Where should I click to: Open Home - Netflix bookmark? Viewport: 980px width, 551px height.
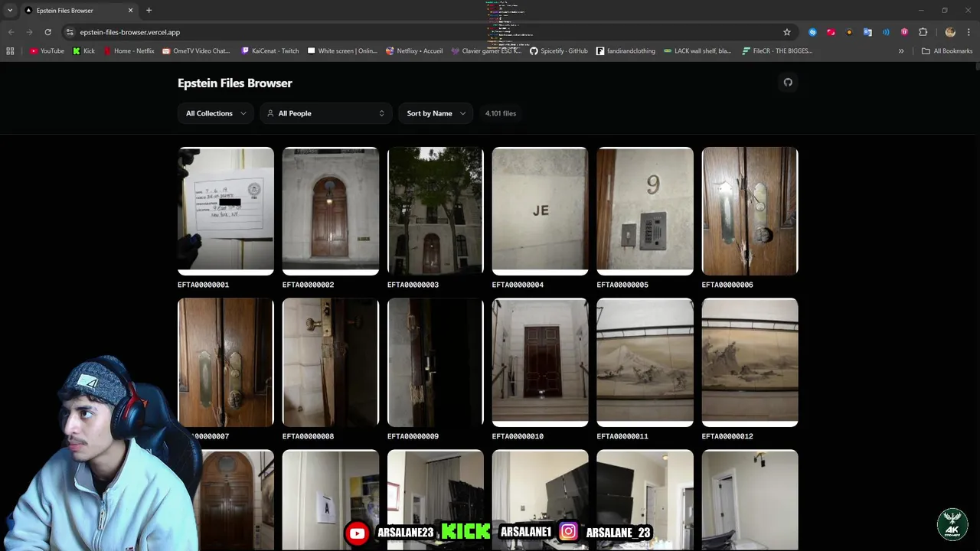(x=129, y=51)
